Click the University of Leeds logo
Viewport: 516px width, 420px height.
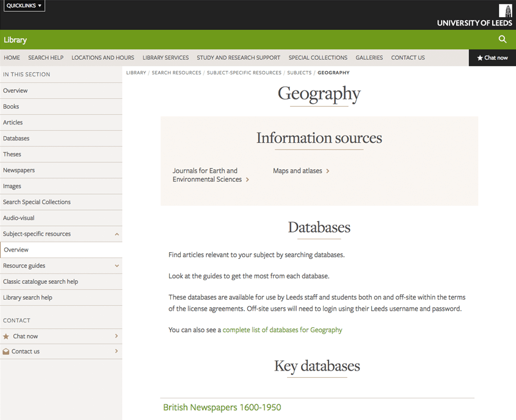point(474,15)
